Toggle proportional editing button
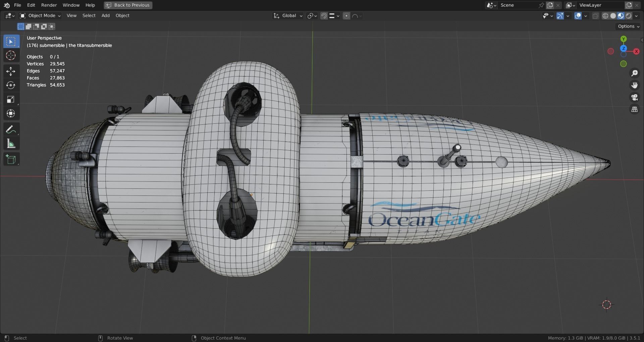 click(x=346, y=16)
